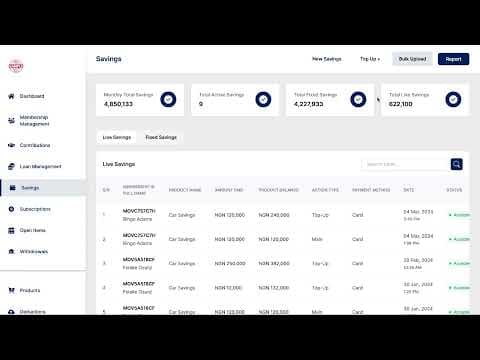
Task: Click the Total Live Savings check icon
Action: (x=453, y=99)
